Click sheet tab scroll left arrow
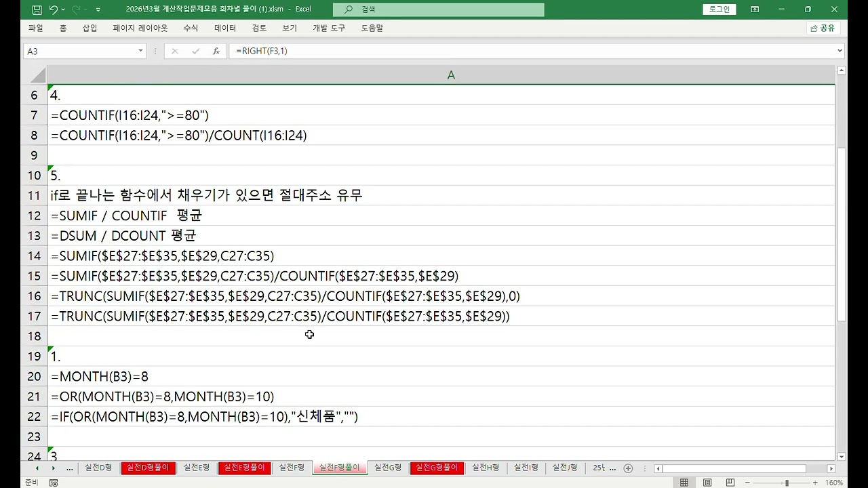The width and height of the screenshot is (868, 488). tap(37, 468)
